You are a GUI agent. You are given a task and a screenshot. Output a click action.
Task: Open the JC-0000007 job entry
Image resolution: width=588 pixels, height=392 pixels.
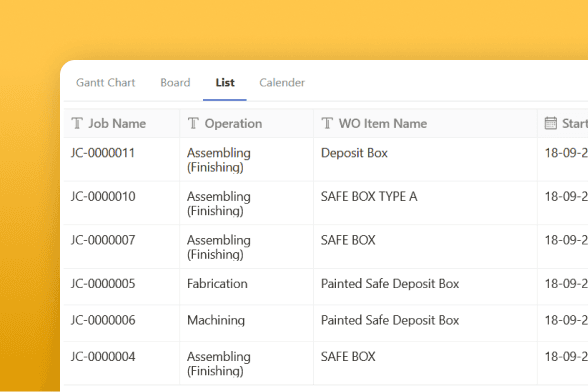click(103, 240)
